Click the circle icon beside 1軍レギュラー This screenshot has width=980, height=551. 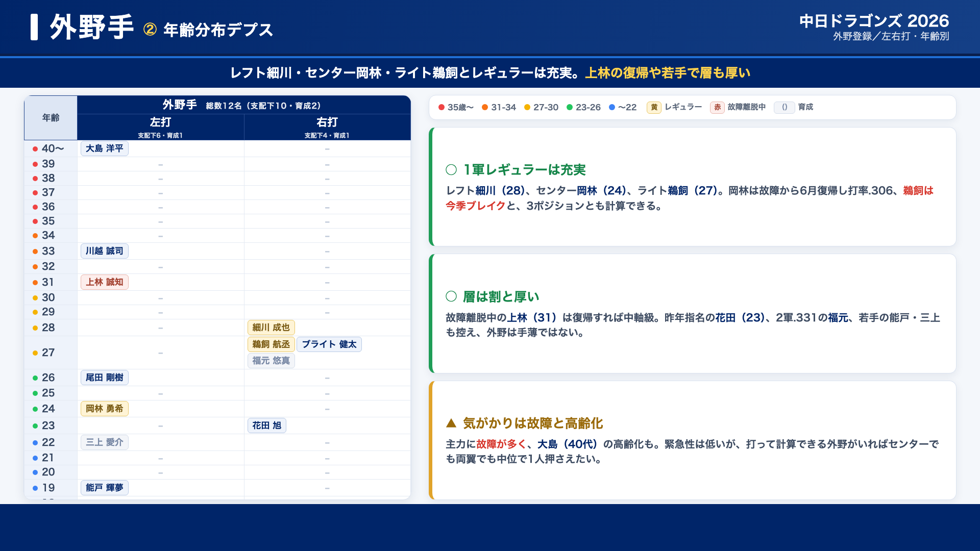click(451, 170)
